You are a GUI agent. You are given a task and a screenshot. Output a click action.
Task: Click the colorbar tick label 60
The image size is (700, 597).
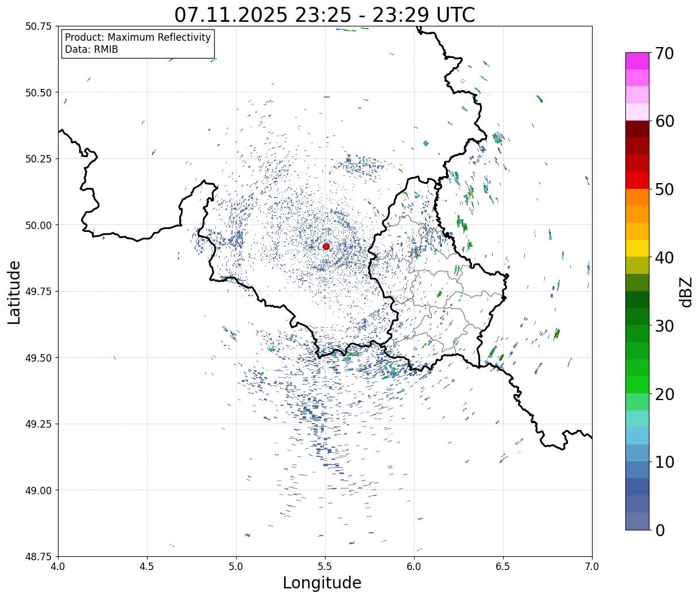pos(664,121)
